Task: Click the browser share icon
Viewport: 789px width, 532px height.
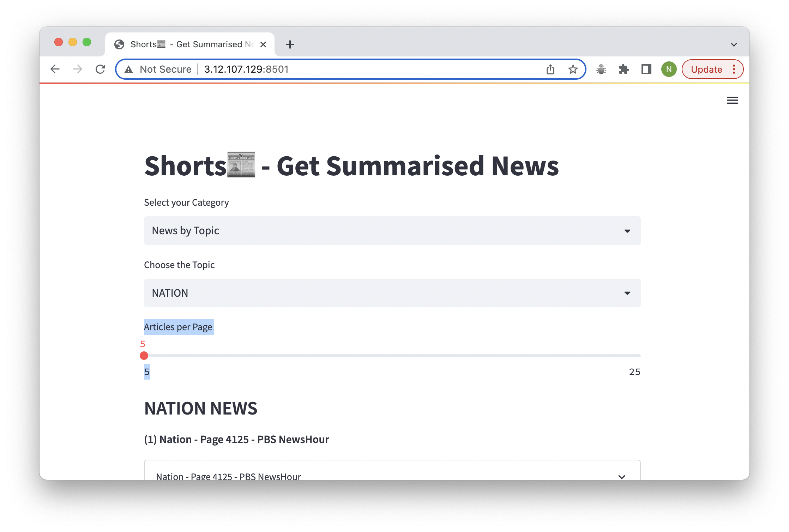Action: [x=550, y=69]
